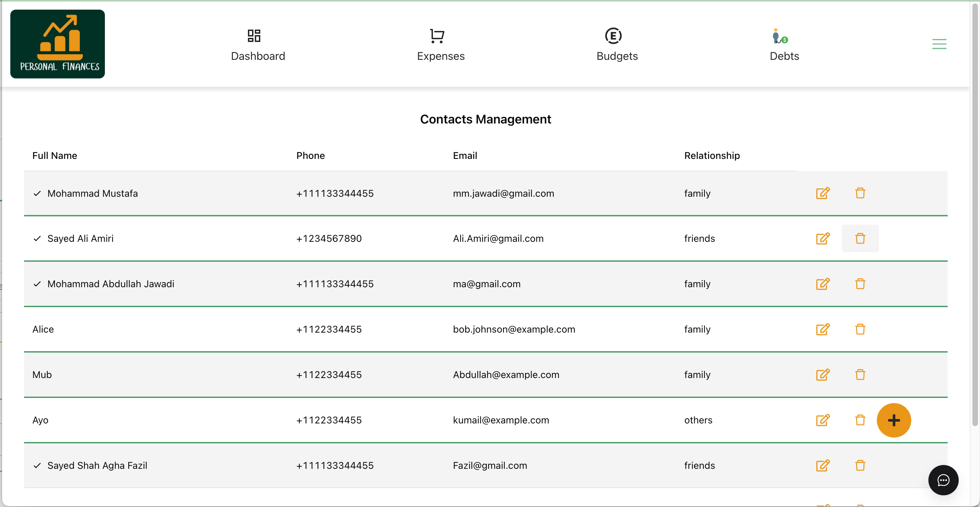The width and height of the screenshot is (980, 507).
Task: Edit the Sayed Shah Agha Fazil contact
Action: [823, 465]
